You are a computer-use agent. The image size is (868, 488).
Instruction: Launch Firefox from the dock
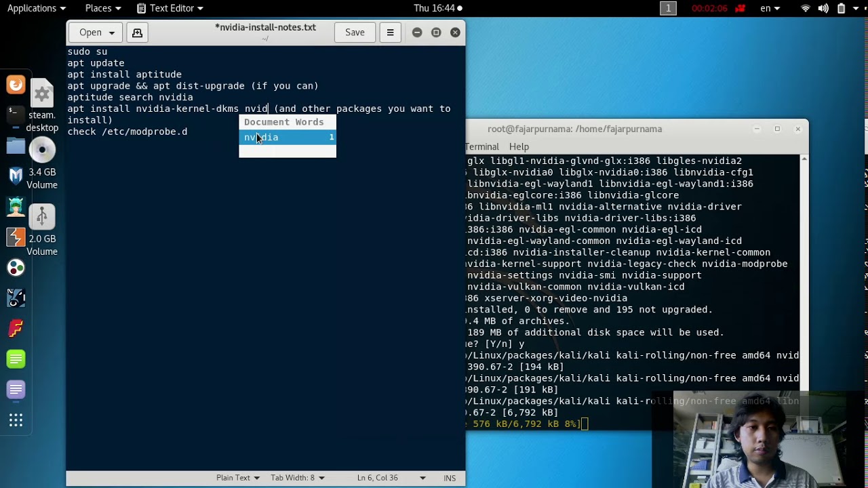[x=16, y=85]
